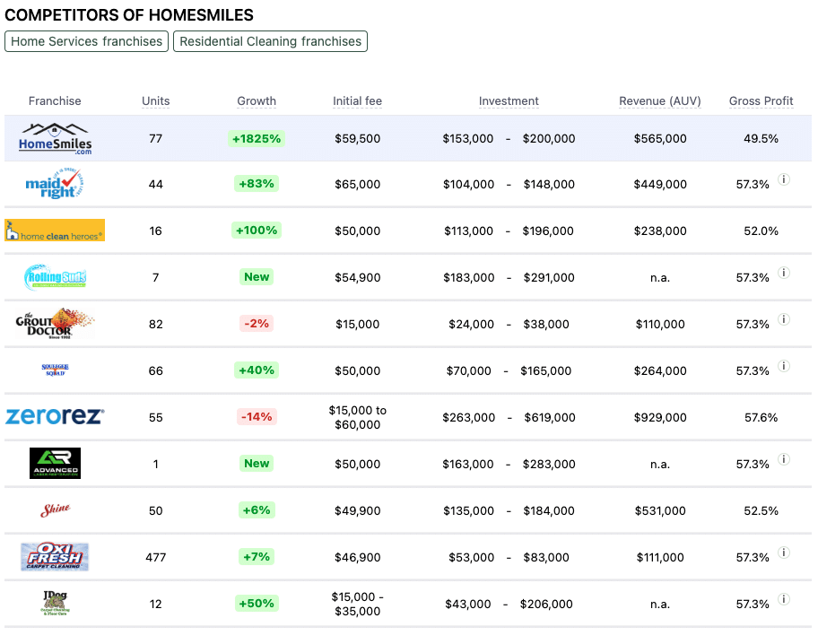Select Competitors of HomeSmiles heading
The width and height of the screenshot is (818, 644).
click(x=129, y=15)
